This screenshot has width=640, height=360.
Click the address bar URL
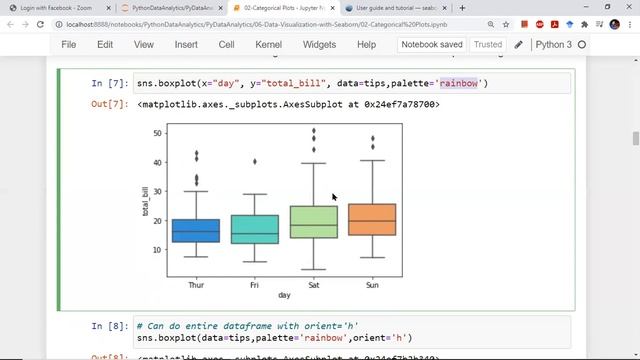[x=257, y=24]
